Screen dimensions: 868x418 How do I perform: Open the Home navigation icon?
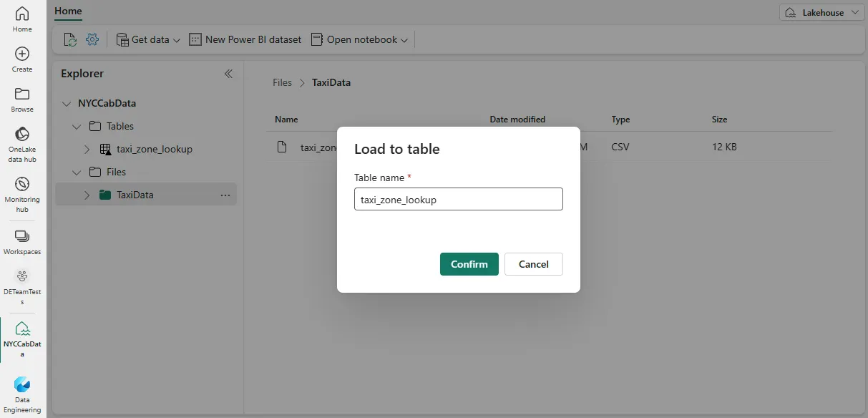[21, 17]
